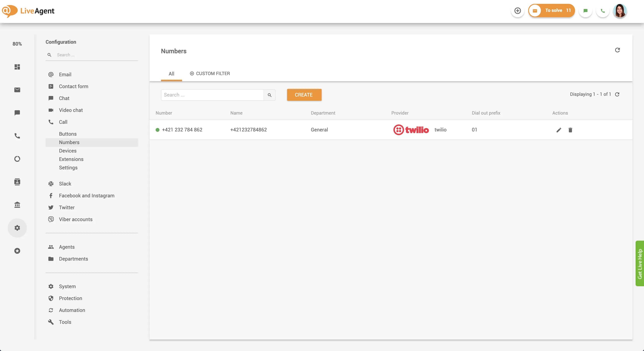Open the dashboard panel from sidebar

click(x=17, y=67)
